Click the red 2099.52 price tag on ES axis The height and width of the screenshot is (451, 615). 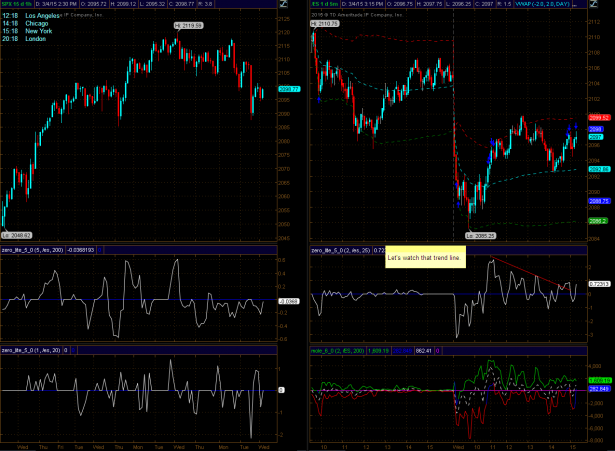point(599,118)
